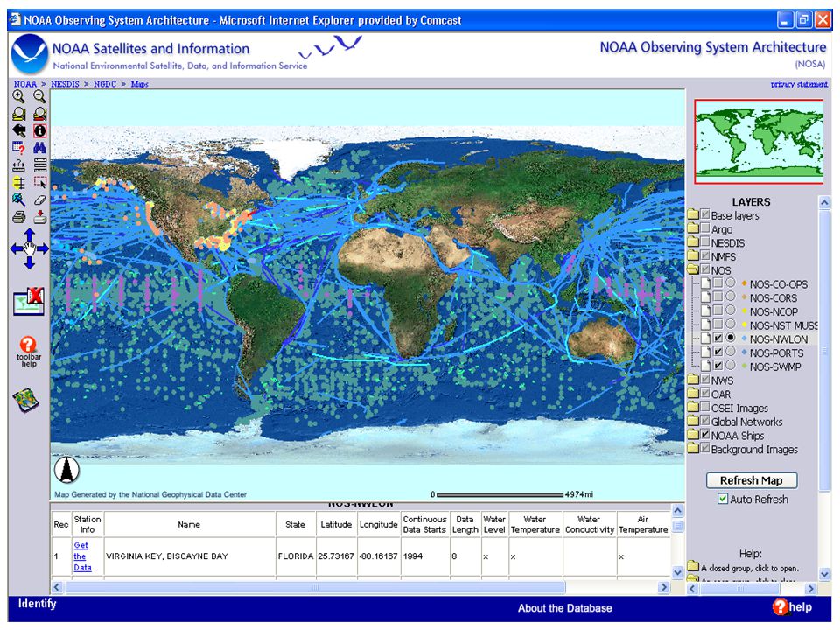The height and width of the screenshot is (630, 840).
Task: Choose the Measure ruler tool
Action: coord(18,165)
